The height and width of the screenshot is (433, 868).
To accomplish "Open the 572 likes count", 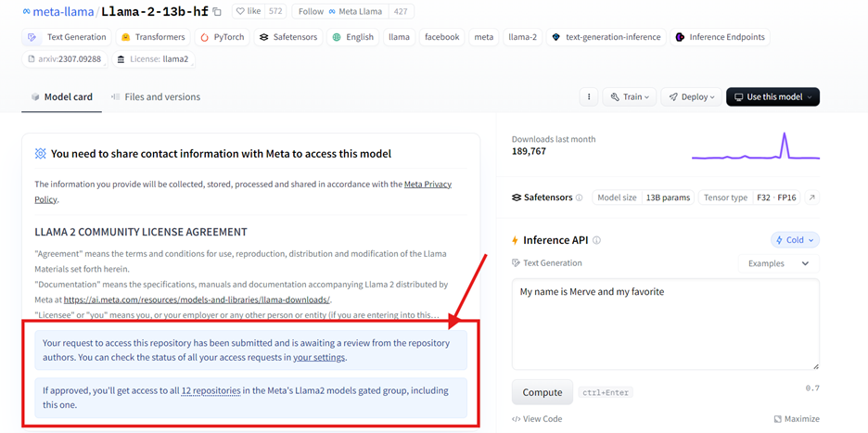I will tap(274, 11).
